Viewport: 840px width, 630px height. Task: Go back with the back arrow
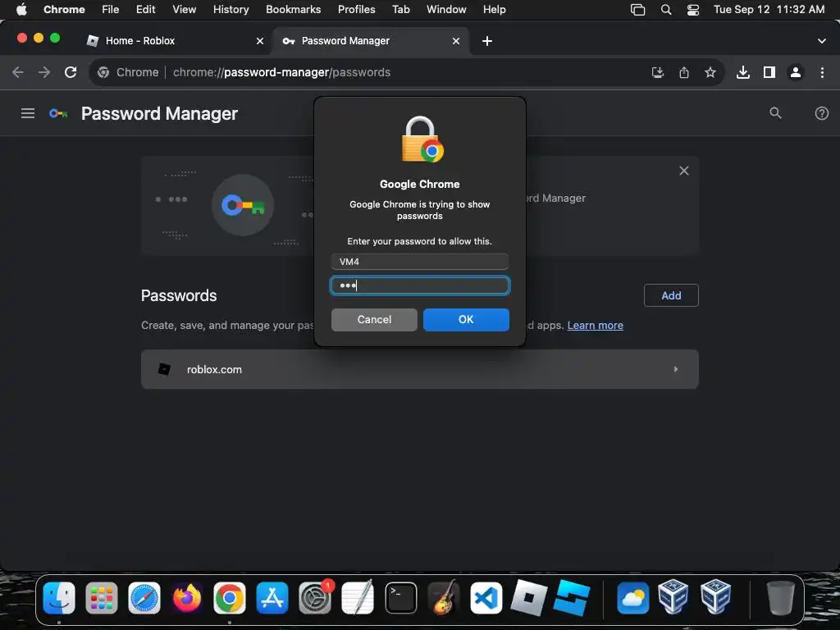click(x=18, y=72)
